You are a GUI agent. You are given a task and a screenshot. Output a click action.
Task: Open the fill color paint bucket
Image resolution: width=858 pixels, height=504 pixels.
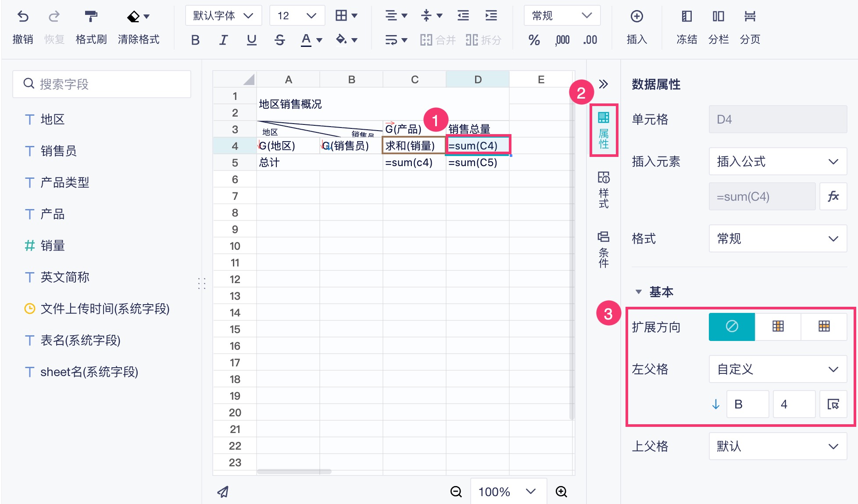tap(342, 40)
